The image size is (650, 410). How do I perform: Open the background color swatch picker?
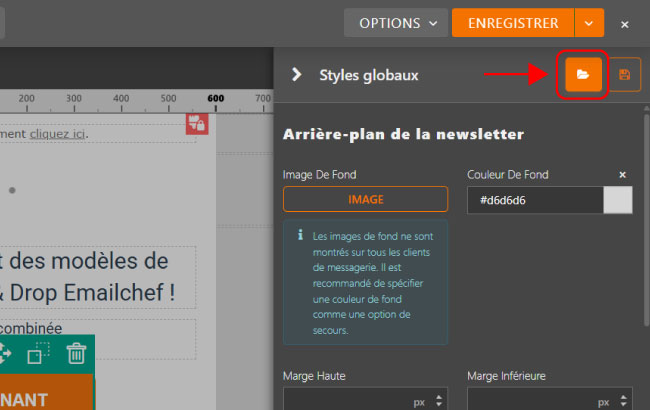618,200
